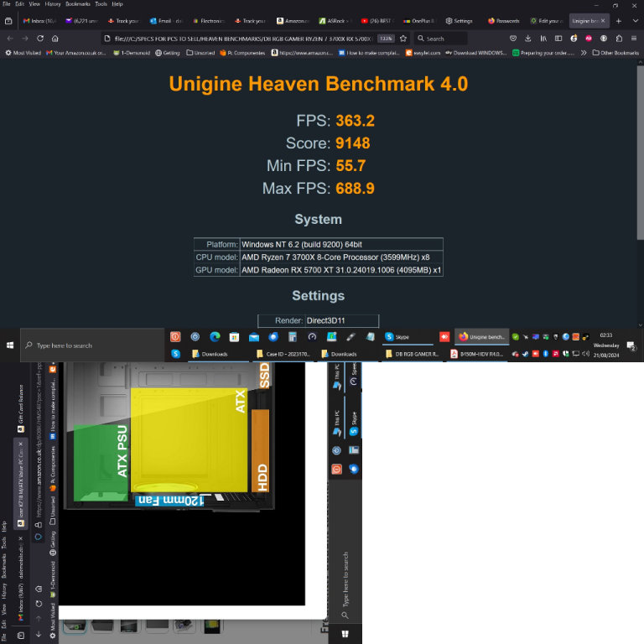
Task: Open the Mail app from taskbar
Action: pyautogui.click(x=254, y=337)
